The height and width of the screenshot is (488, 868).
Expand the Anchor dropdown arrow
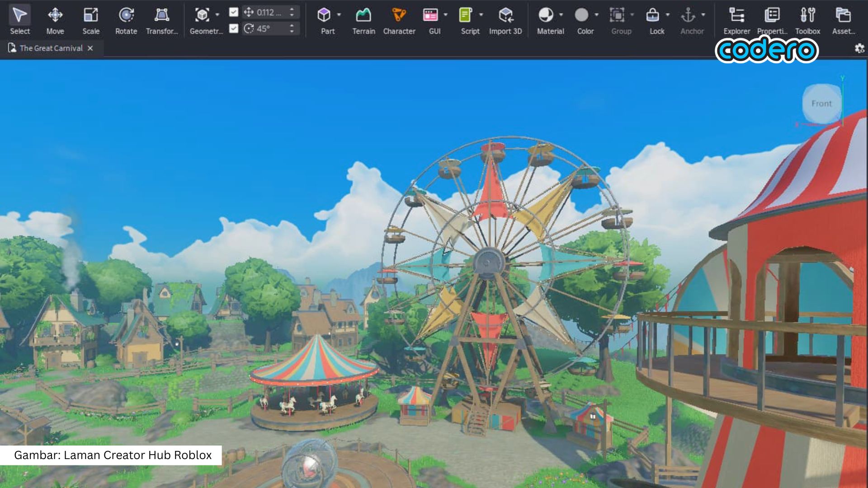click(703, 15)
